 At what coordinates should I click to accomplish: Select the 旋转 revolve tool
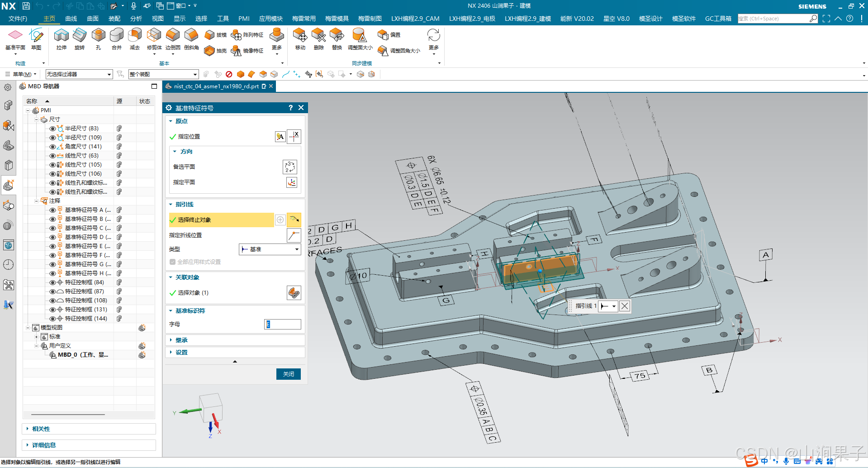pos(80,39)
